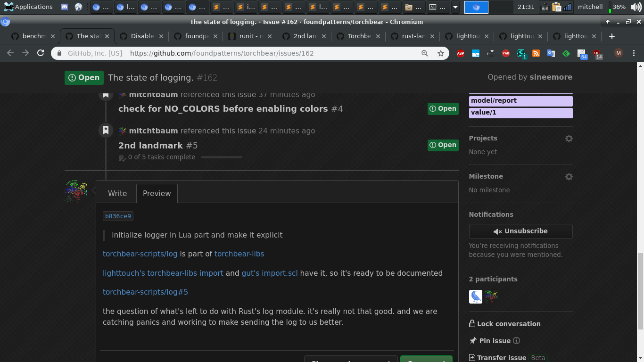The image size is (644, 362).
Task: Click the colorful dotted participant avatar
Action: pyautogui.click(x=491, y=296)
